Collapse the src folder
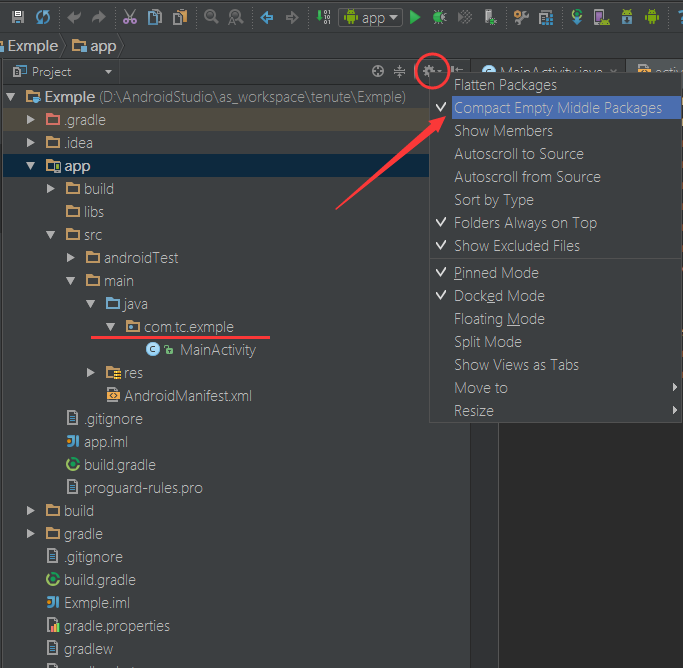The height and width of the screenshot is (668, 683). (51, 235)
